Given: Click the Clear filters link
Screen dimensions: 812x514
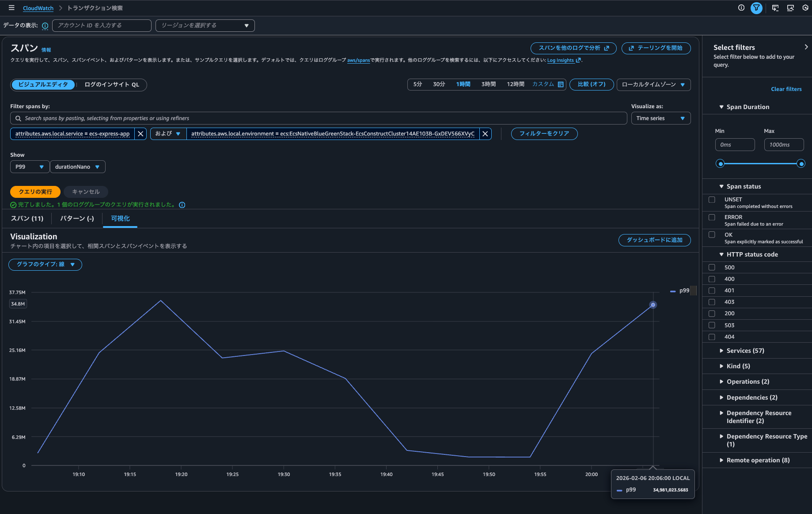Looking at the screenshot, I should [x=786, y=89].
